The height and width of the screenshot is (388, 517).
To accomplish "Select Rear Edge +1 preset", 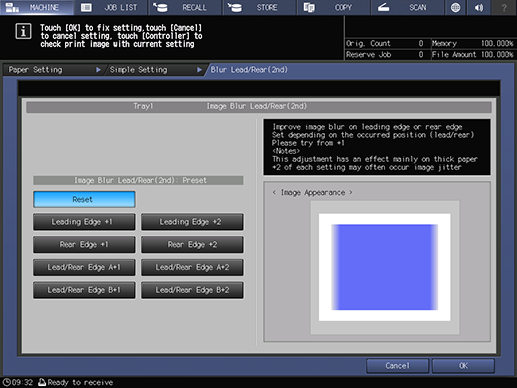I will pyautogui.click(x=84, y=245).
